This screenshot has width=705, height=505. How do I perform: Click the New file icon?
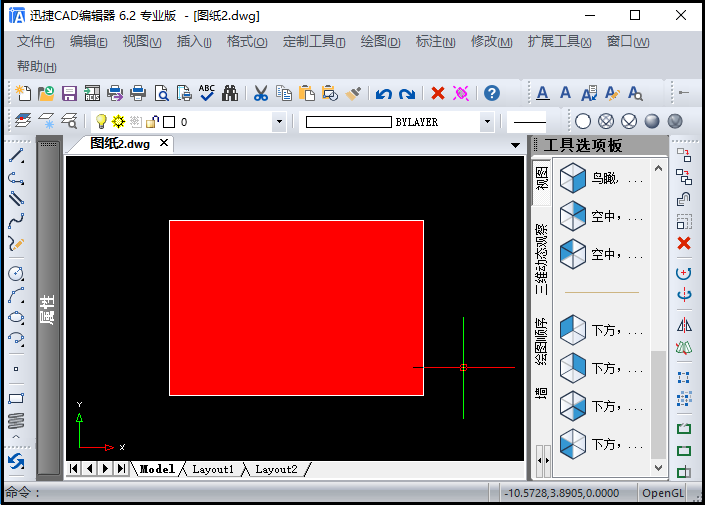point(23,93)
